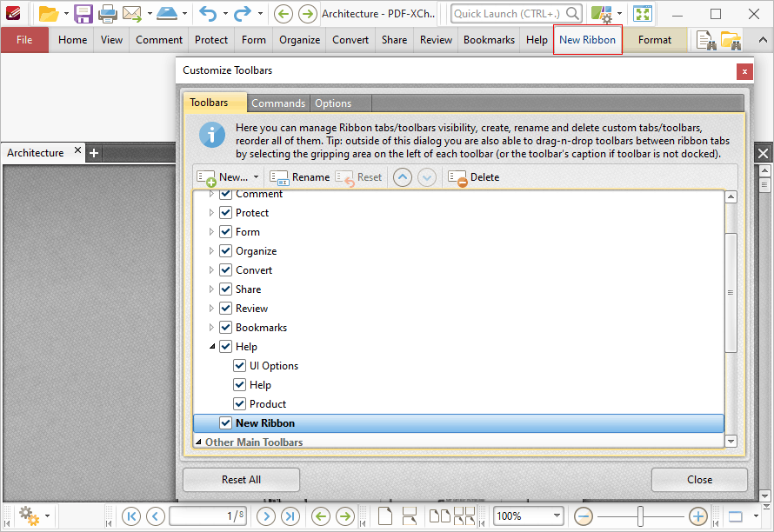Screen dimensions: 774x532
Task: Click the page number input field
Action: tap(208, 516)
